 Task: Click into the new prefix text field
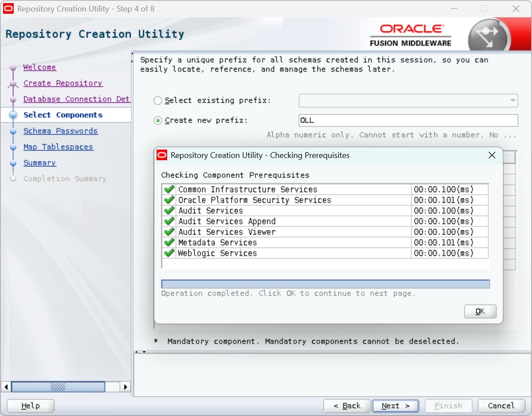point(408,120)
